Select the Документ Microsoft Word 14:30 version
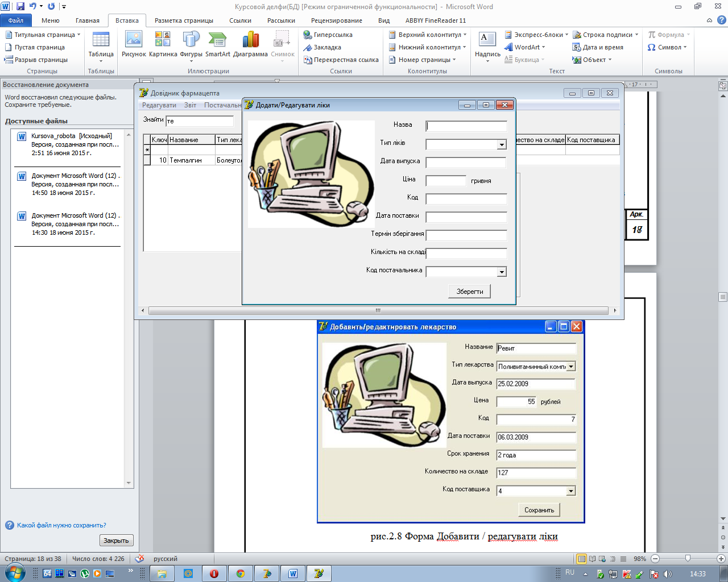 [x=68, y=224]
